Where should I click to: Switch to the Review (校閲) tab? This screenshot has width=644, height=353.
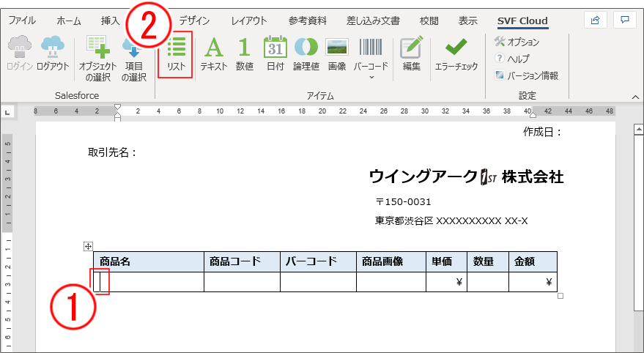click(429, 21)
